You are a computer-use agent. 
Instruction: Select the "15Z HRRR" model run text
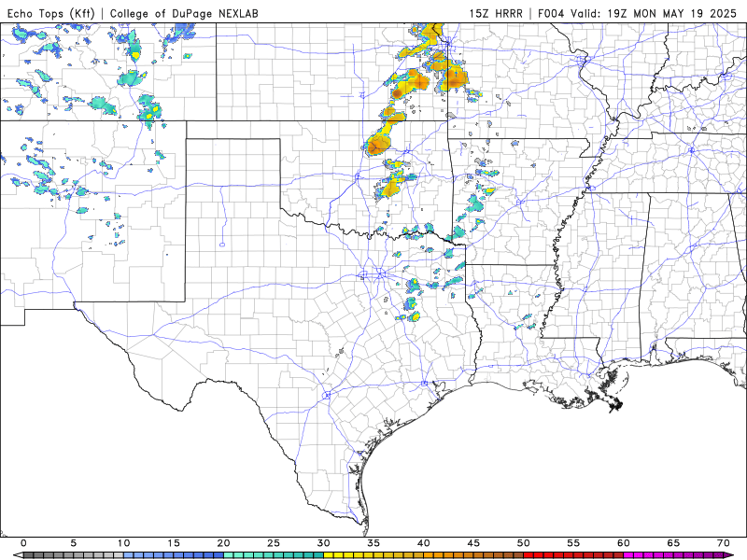(496, 13)
